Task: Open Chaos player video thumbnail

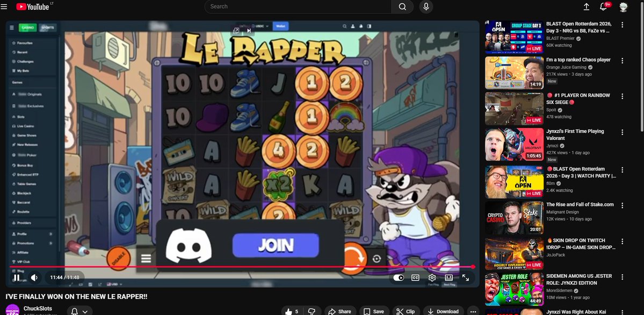Action: tap(514, 73)
